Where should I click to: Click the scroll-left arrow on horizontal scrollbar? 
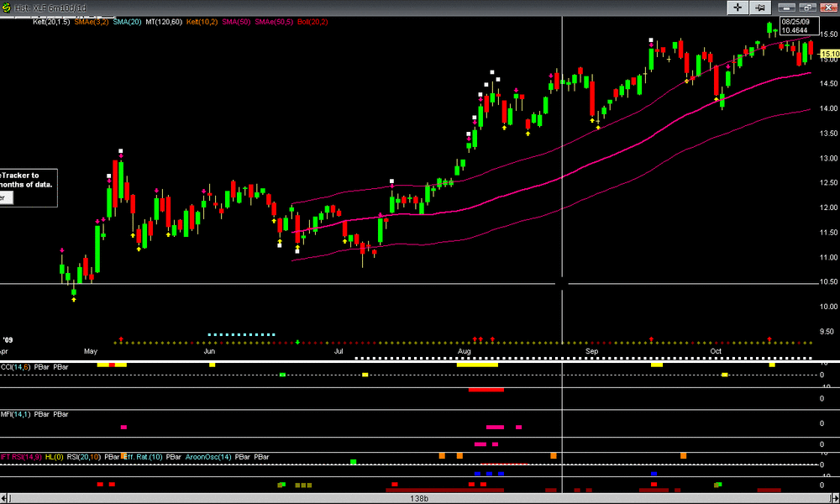[4, 499]
